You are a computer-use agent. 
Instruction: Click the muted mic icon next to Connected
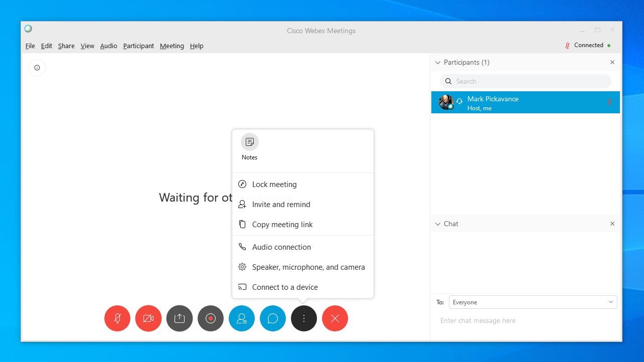(x=568, y=45)
